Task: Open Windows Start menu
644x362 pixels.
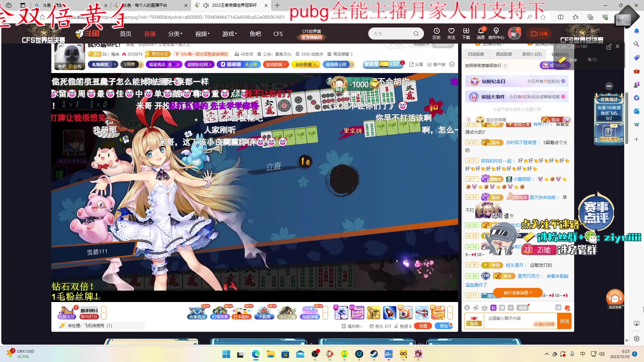Action: pyautogui.click(x=226, y=354)
